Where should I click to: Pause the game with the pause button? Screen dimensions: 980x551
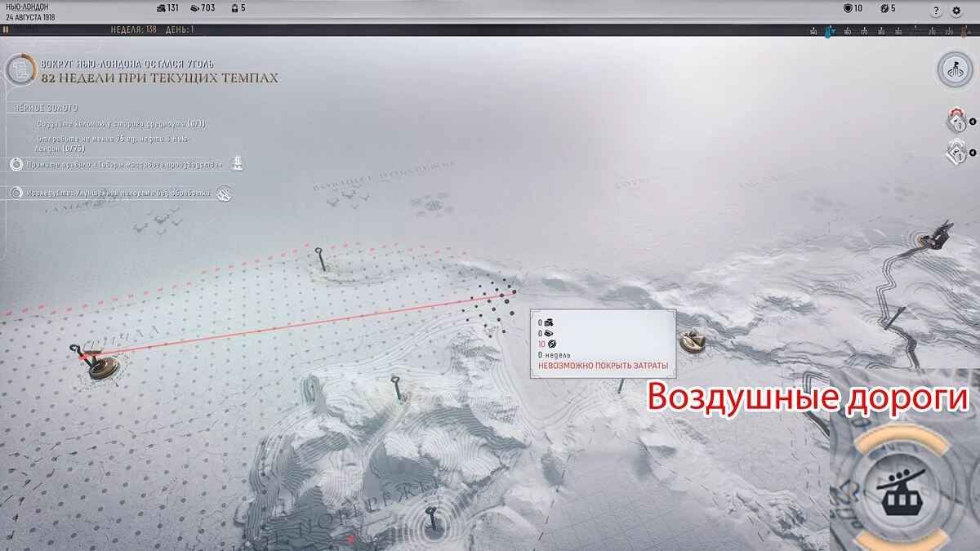[x=6, y=29]
